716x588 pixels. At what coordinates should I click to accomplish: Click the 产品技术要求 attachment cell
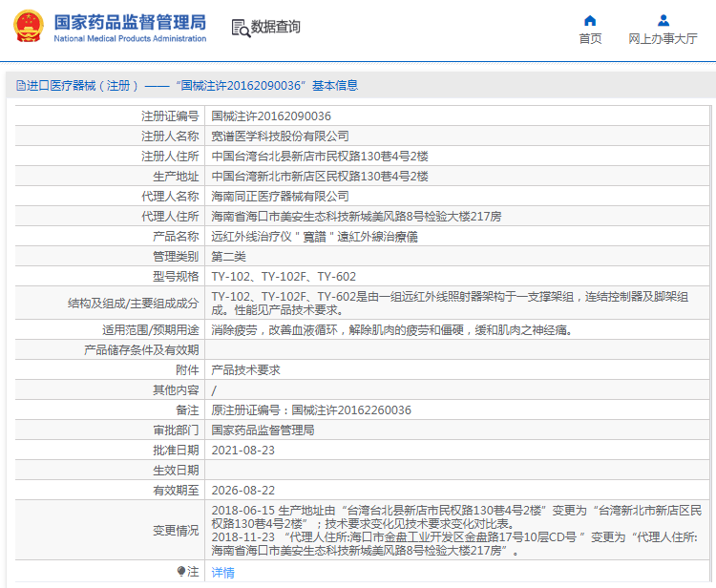(x=245, y=369)
